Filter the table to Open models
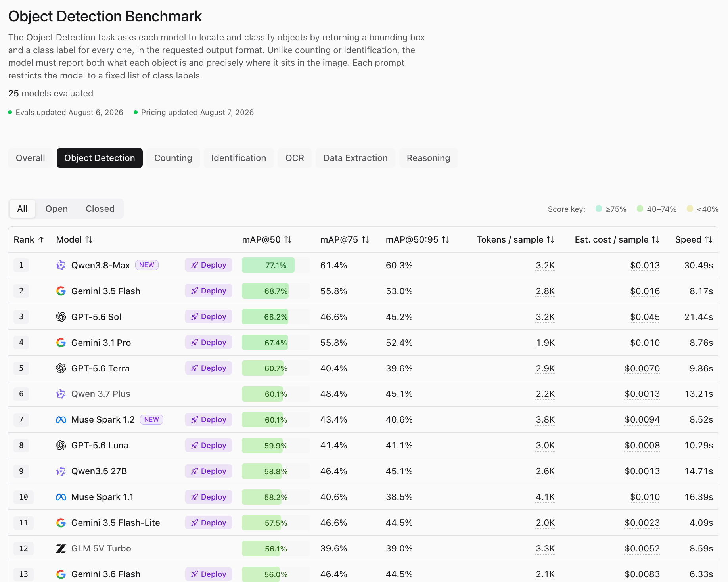Screen dimensions: 728x582 click(x=57, y=209)
